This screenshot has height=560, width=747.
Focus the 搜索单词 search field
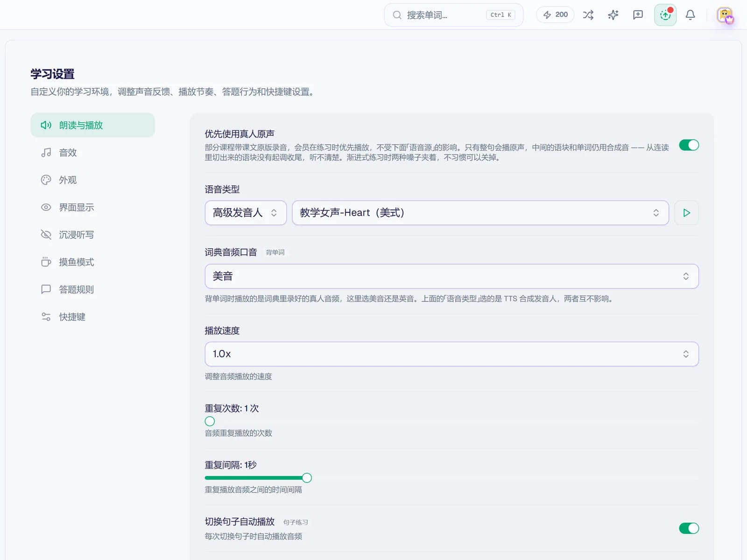(x=453, y=15)
